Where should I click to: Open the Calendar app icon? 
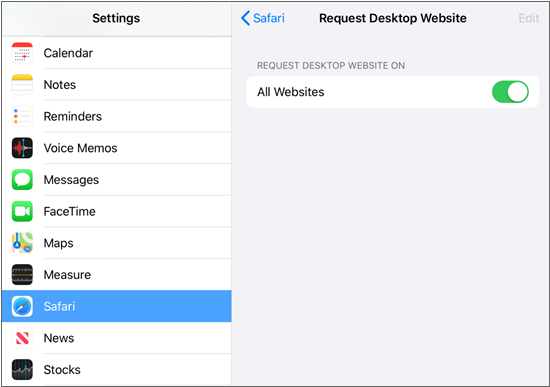point(22,53)
